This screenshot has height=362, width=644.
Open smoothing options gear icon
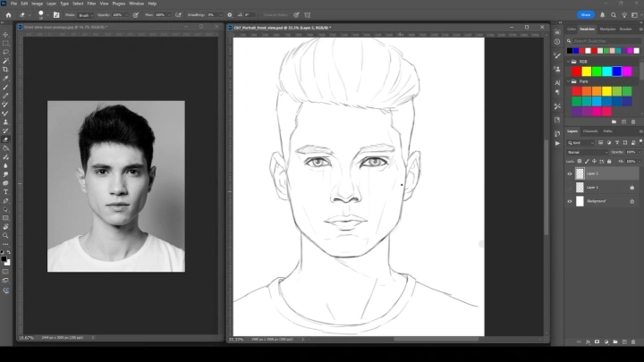229,15
